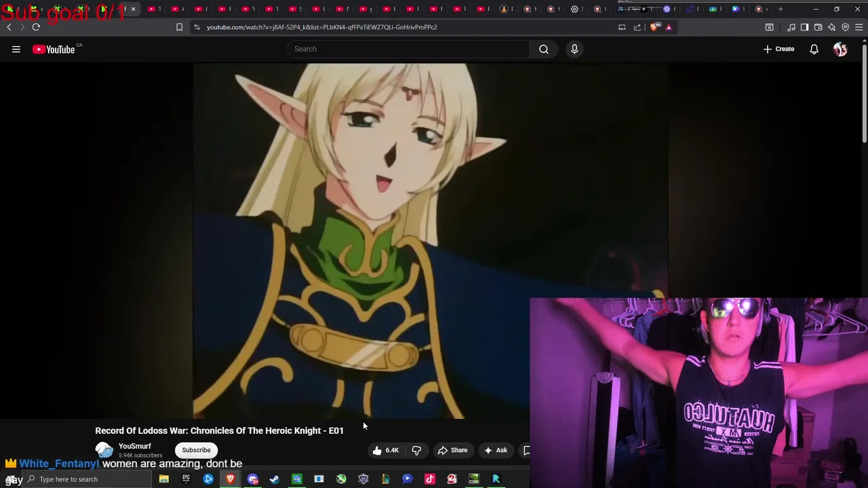Launch Epic Games from the taskbar
The width and height of the screenshot is (868, 488).
coord(186,479)
